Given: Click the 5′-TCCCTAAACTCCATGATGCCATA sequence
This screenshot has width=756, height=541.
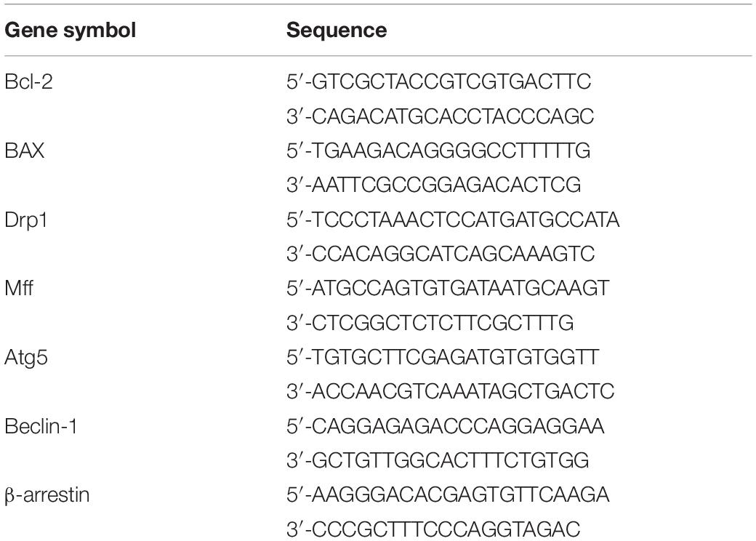Looking at the screenshot, I should tap(453, 220).
